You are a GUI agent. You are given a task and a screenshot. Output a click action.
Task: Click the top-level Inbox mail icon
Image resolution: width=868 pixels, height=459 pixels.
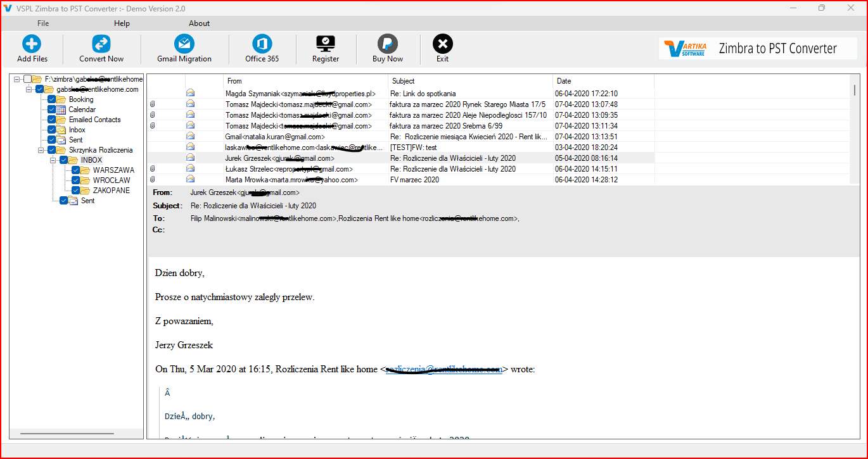[x=61, y=130]
